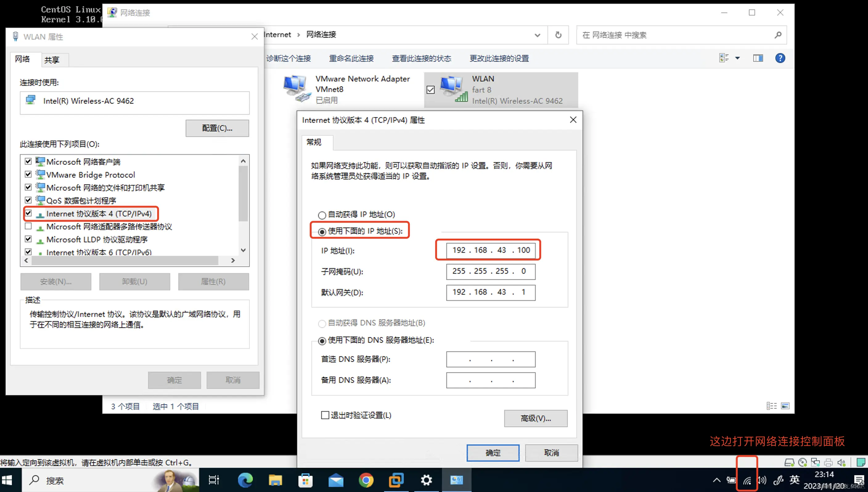Expand the address bar history dropdown
868x492 pixels.
tap(537, 35)
